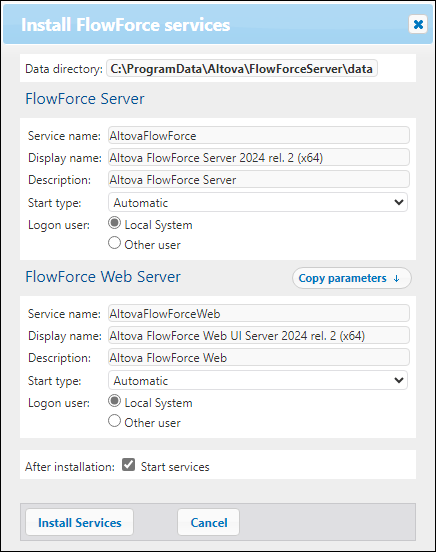Open the FlowForce Server Start type dropdown
The height and width of the screenshot is (552, 436).
pos(258,202)
